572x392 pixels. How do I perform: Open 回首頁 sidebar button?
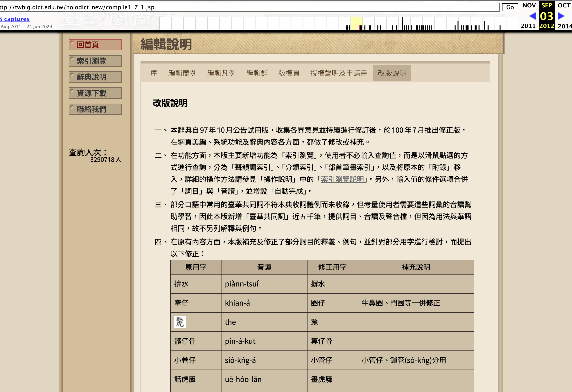click(x=95, y=45)
